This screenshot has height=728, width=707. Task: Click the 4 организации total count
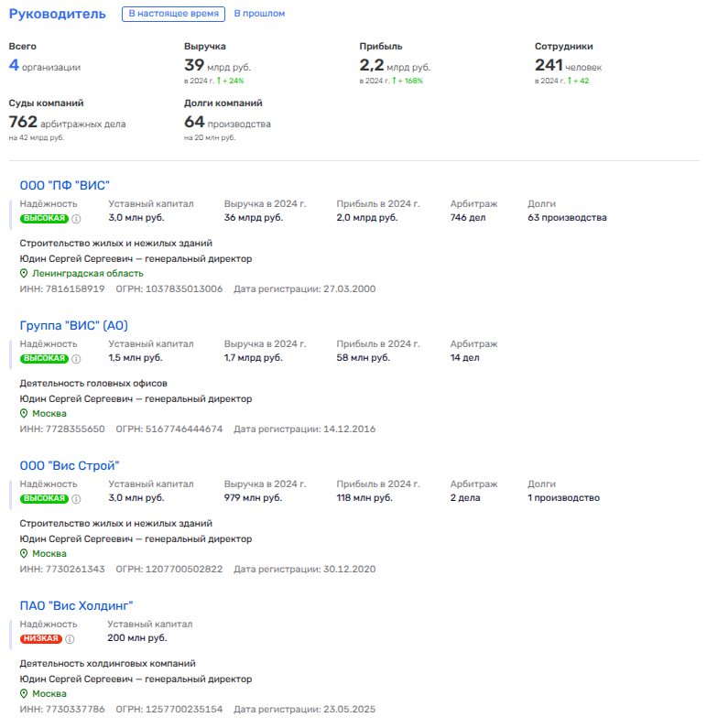(45, 66)
